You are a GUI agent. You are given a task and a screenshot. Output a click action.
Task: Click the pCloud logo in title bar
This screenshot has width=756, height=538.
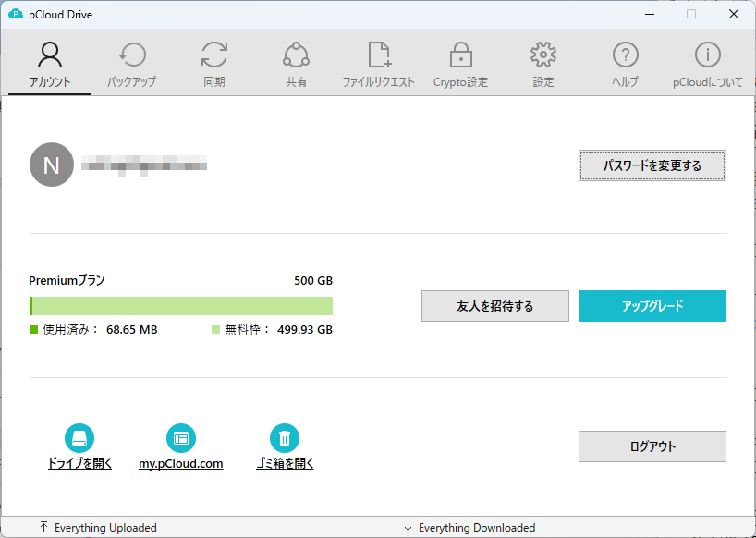pyautogui.click(x=16, y=15)
